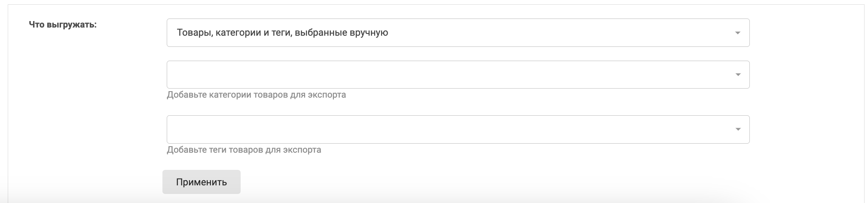Click the arrow of the top dropdown
This screenshot has height=203, width=868.
737,33
